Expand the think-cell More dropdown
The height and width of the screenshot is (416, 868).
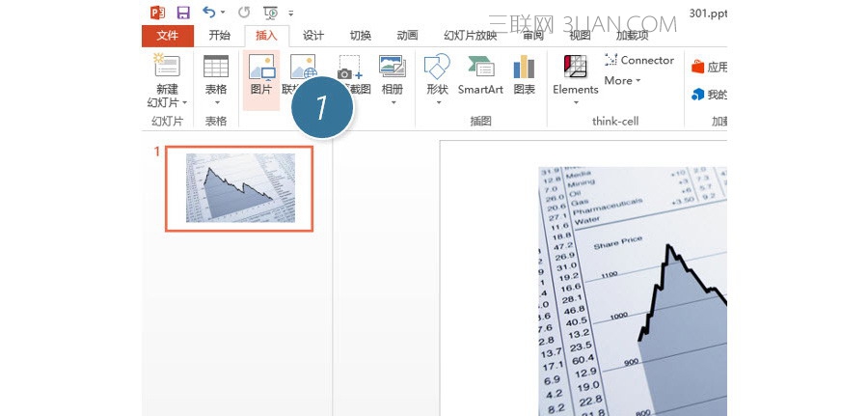pos(622,81)
